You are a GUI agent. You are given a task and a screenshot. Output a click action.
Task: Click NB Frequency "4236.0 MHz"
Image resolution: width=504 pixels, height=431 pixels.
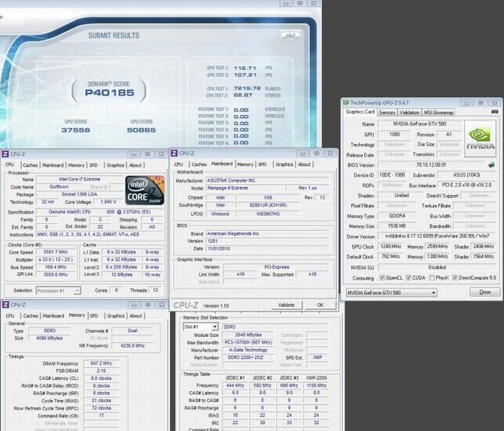pos(132,346)
